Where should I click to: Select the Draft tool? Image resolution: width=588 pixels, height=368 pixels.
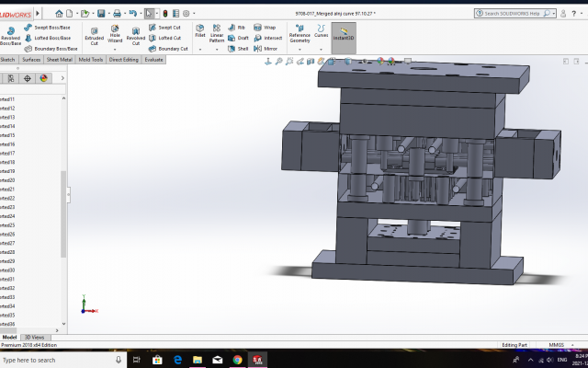pyautogui.click(x=238, y=38)
